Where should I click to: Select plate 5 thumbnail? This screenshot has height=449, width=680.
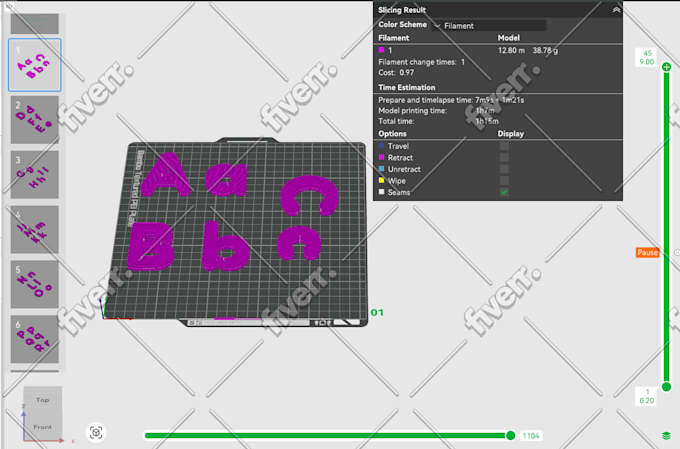(35, 284)
